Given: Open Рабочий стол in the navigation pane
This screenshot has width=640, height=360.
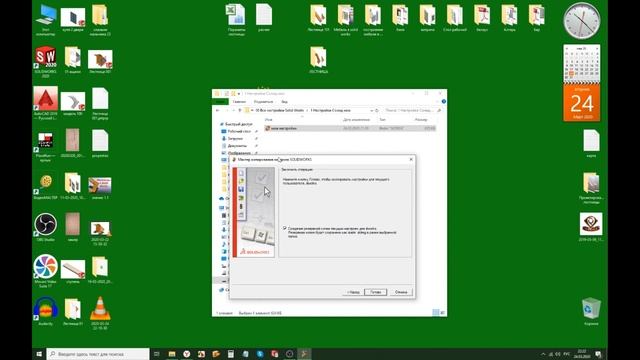Looking at the screenshot, I should (239, 131).
